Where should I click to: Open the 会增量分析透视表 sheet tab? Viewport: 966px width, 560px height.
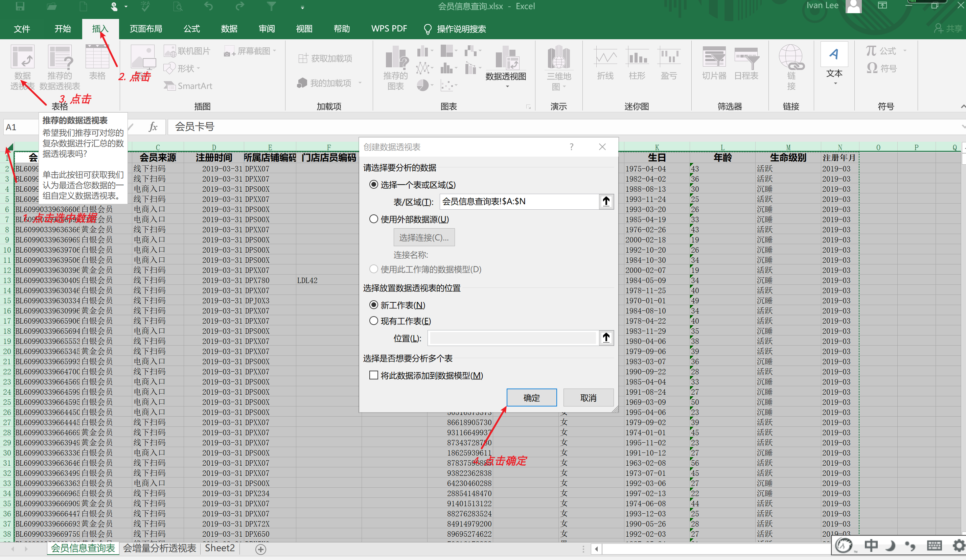pyautogui.click(x=159, y=548)
